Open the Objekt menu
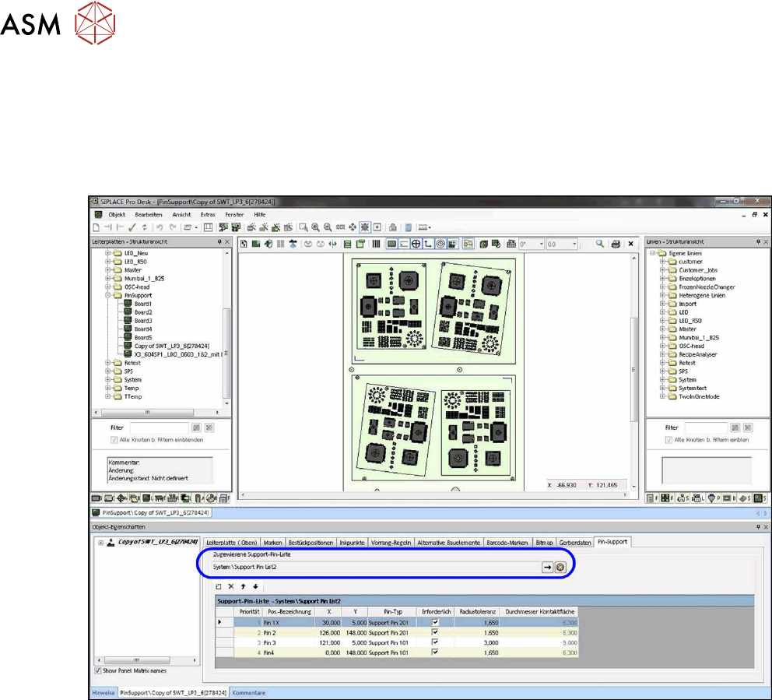772x700 pixels. pyautogui.click(x=118, y=215)
